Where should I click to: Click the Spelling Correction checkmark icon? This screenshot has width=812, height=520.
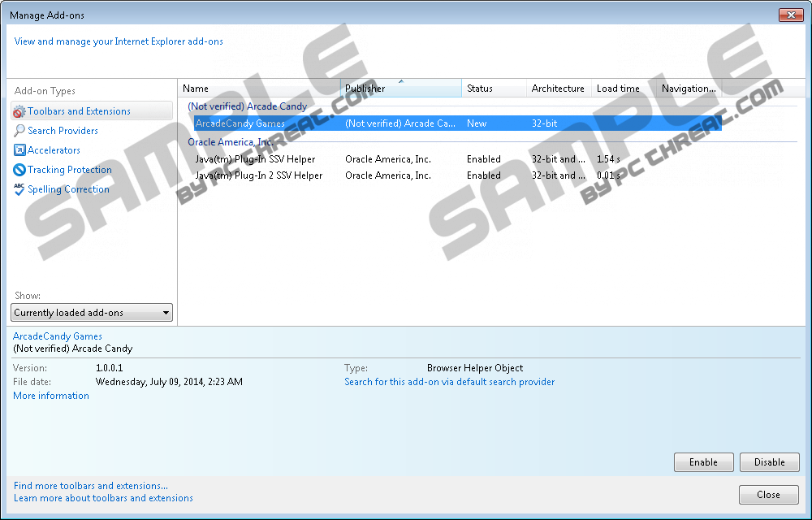tap(19, 189)
